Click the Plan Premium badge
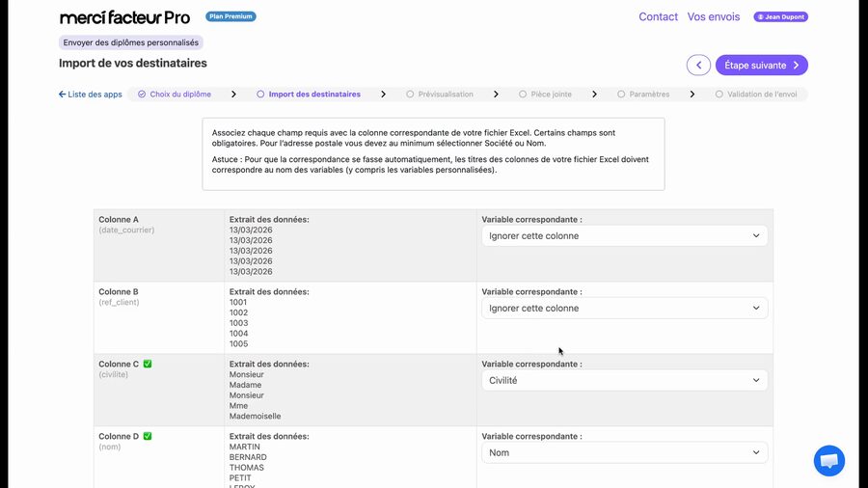The image size is (868, 488). point(231,16)
